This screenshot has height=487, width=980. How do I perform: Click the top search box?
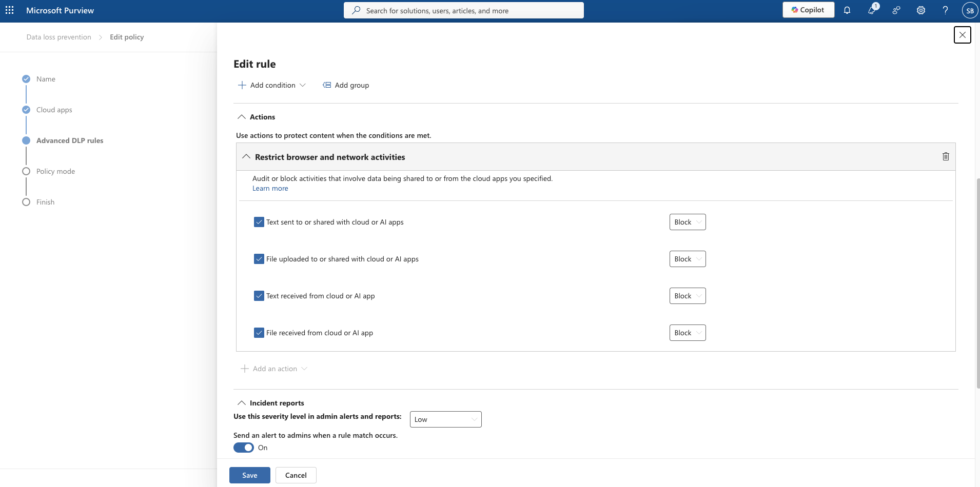tap(464, 10)
